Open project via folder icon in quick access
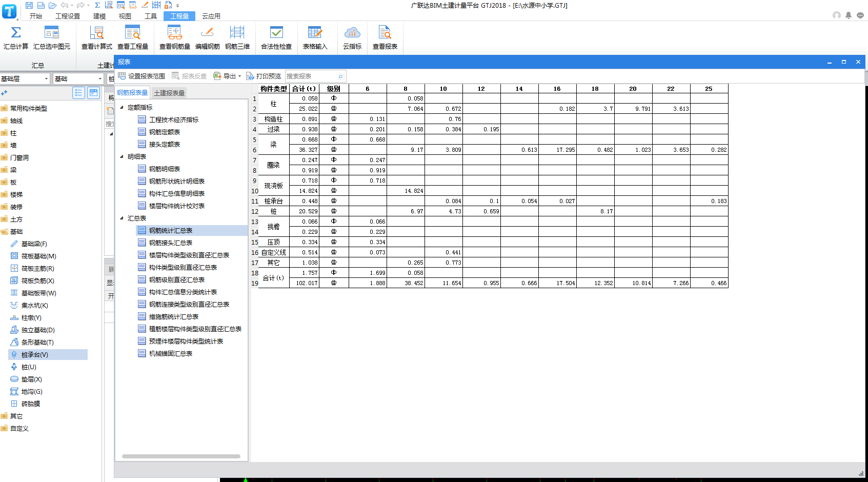 (52, 5)
